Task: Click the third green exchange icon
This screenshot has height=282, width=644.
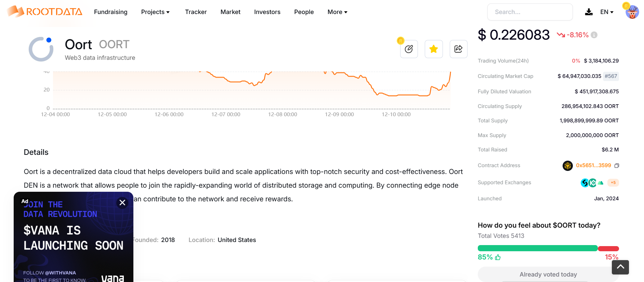Action: (x=601, y=183)
